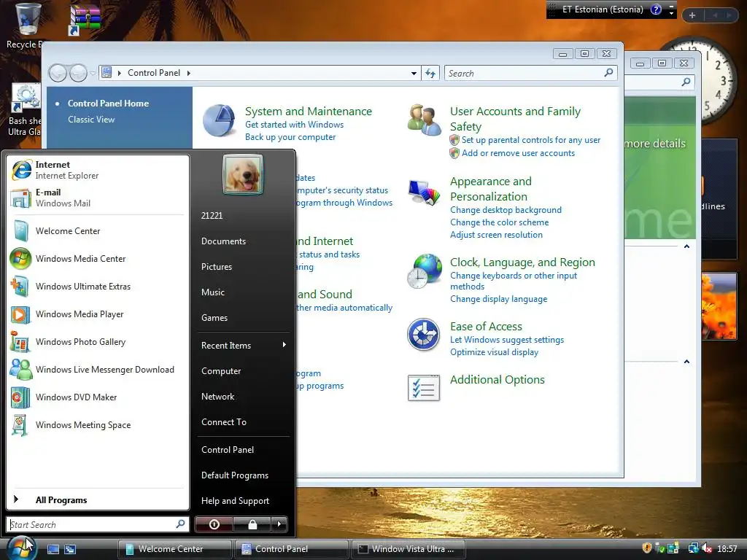The width and height of the screenshot is (747, 560).
Task: Switch to Welcome Center taskbar button
Action: click(174, 549)
